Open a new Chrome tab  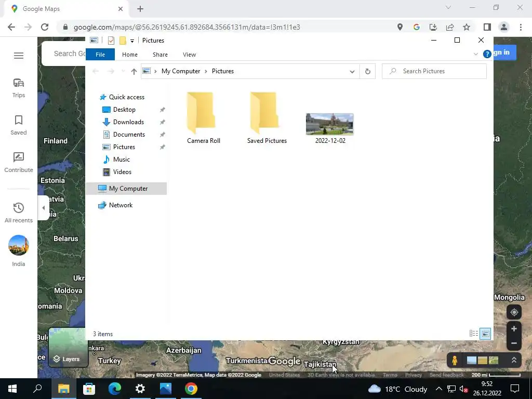pyautogui.click(x=140, y=9)
